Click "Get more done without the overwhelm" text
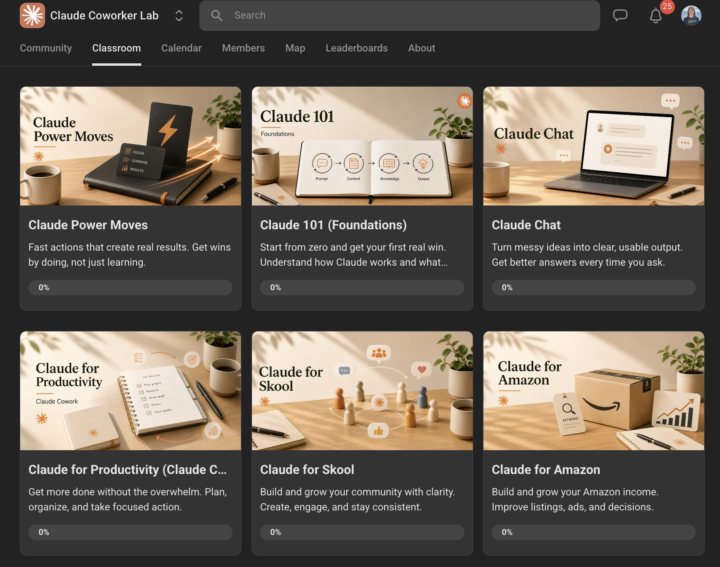Screen dimensions: 720x567 (x=128, y=500)
